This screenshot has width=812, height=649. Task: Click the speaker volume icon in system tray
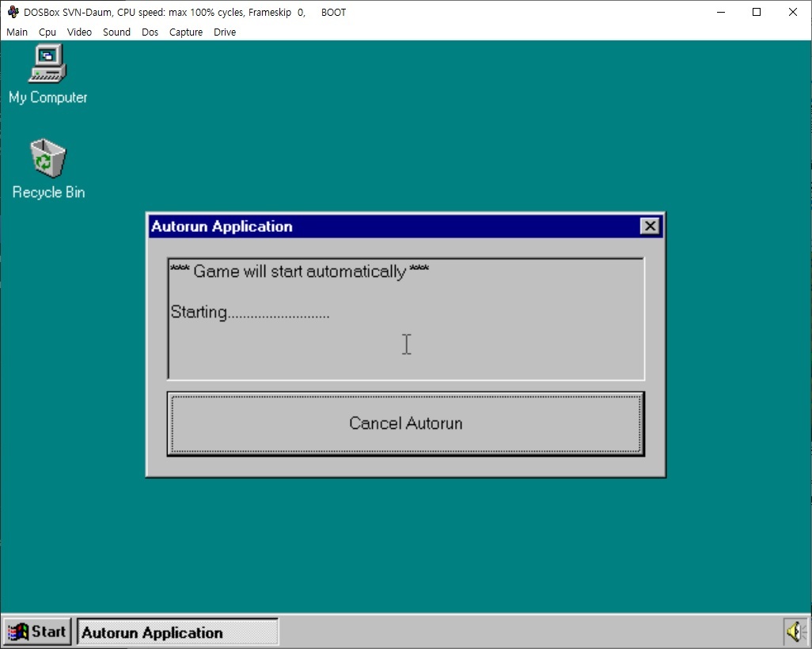tap(795, 632)
